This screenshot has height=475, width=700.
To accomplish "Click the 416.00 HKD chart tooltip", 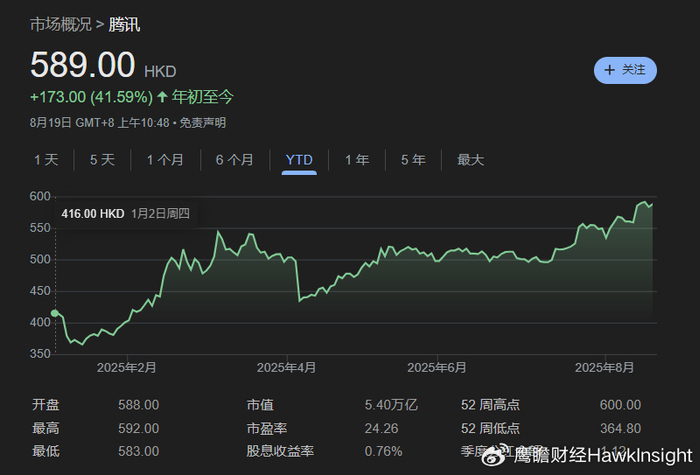I will [x=125, y=213].
